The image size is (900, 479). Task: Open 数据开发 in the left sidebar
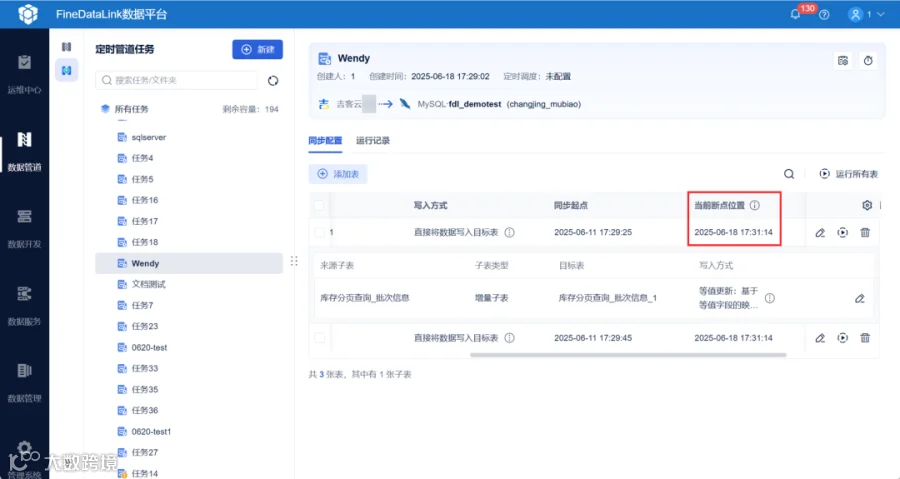24,228
